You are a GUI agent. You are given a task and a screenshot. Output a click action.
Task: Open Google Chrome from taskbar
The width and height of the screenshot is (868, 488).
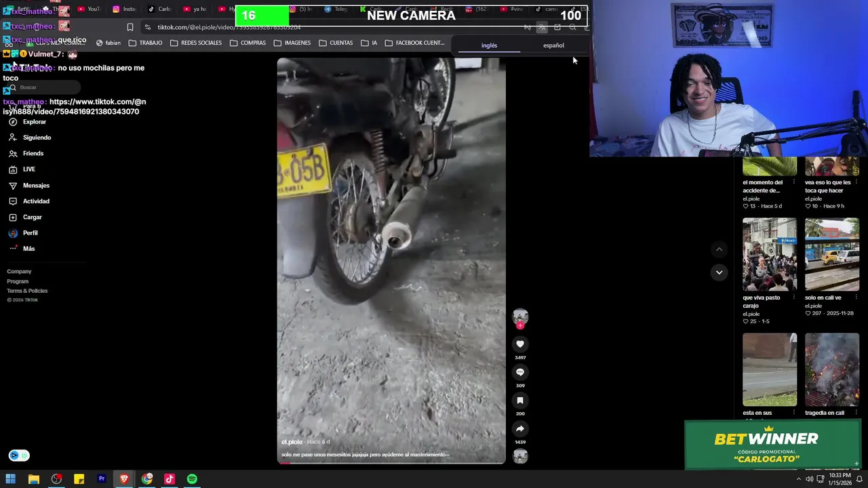147,479
